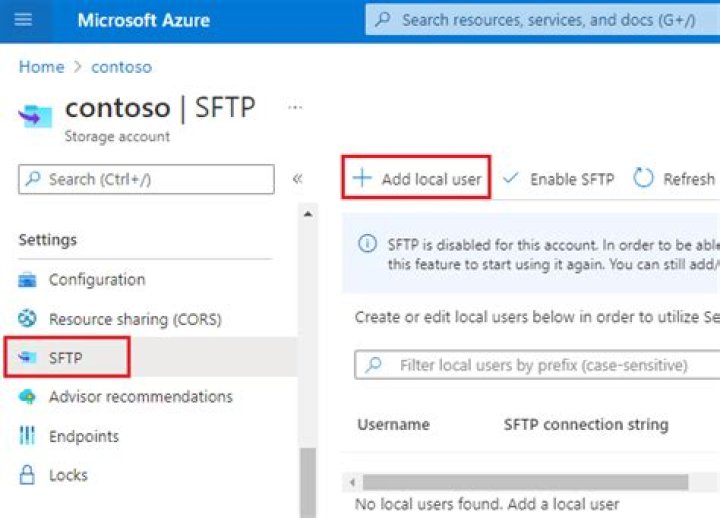Image resolution: width=720 pixels, height=518 pixels.
Task: Open Resource sharing (CORS)
Action: [135, 319]
